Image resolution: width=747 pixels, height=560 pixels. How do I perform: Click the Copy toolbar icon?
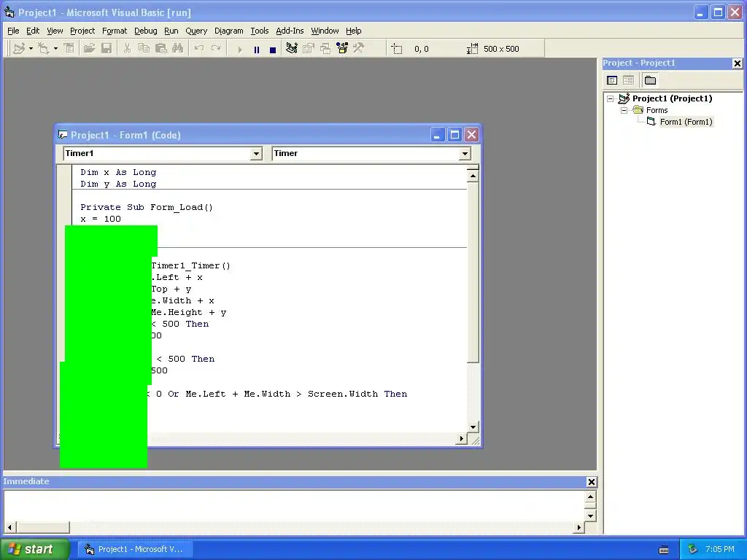[x=144, y=49]
